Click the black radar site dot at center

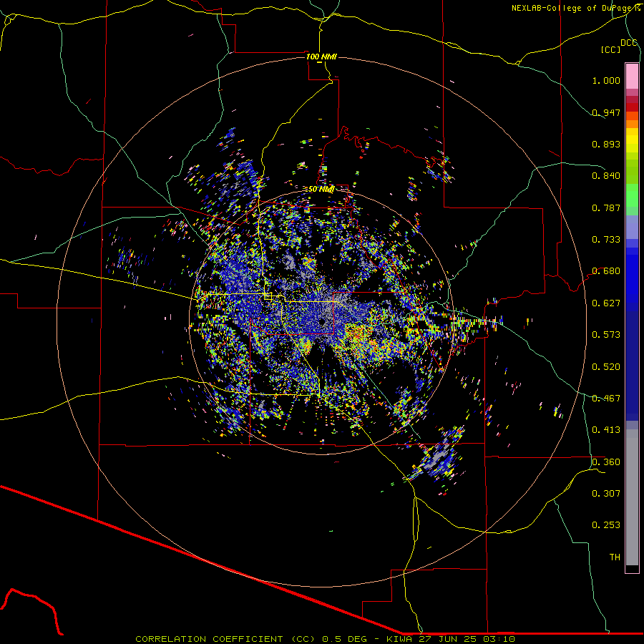[x=321, y=323]
